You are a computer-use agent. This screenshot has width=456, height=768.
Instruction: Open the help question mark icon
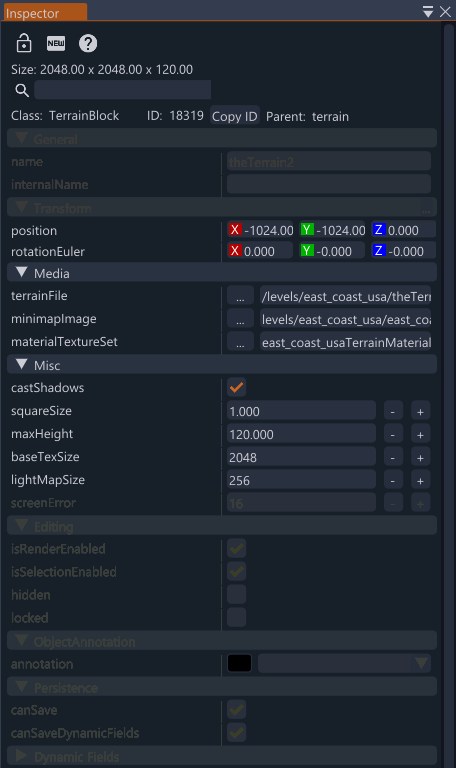[88, 43]
